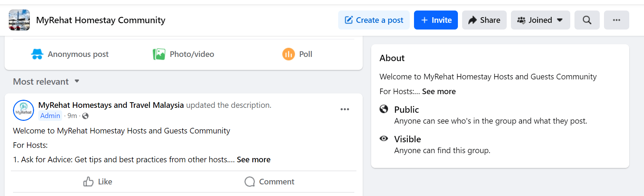Screen dimensions: 644x196
Task: Open the Most relevant sort dropdown
Action: pos(46,81)
